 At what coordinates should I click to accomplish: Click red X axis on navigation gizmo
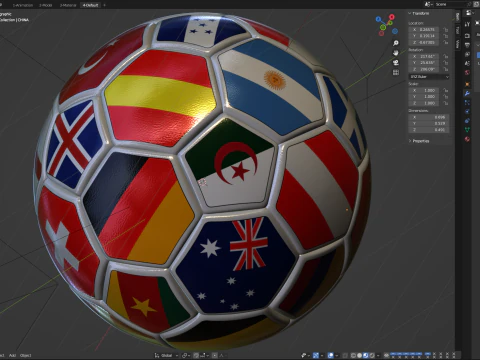pyautogui.click(x=392, y=17)
